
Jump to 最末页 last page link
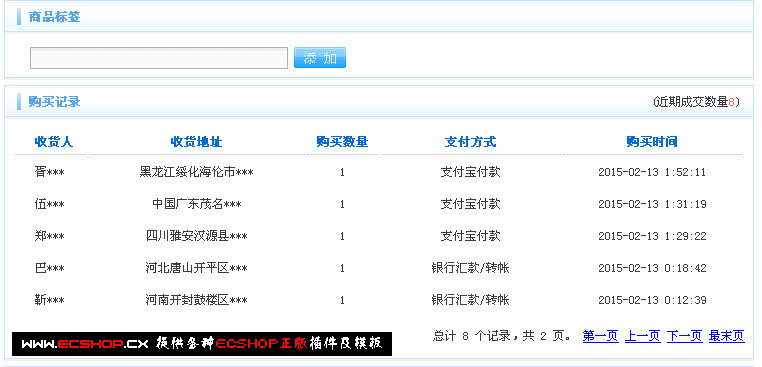tap(727, 336)
